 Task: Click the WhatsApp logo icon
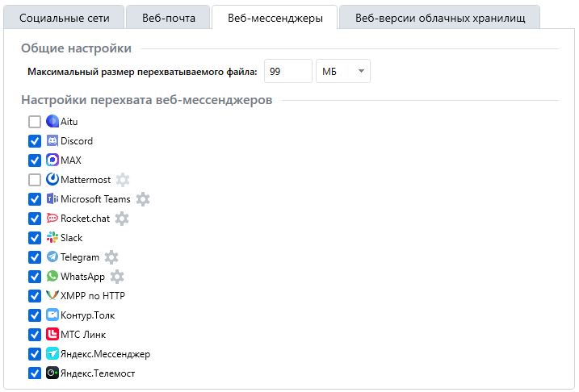[x=52, y=276]
